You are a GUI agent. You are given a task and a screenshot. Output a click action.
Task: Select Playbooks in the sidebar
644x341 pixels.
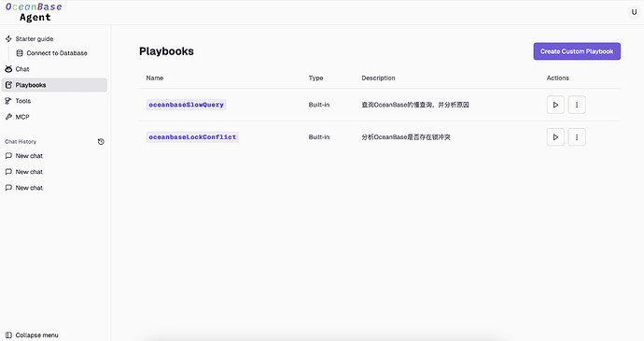tap(54, 85)
